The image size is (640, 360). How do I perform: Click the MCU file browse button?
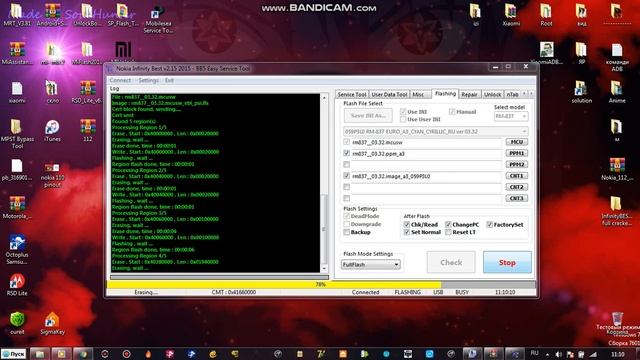click(517, 142)
